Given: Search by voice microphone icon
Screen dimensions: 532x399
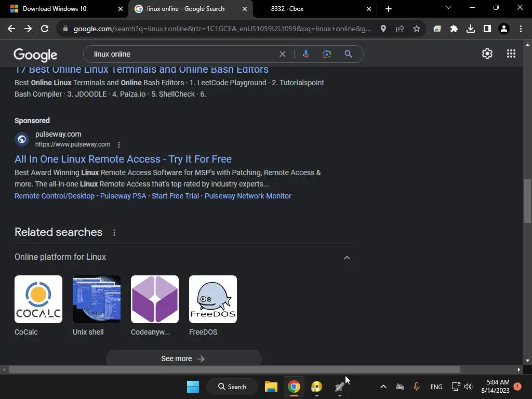Looking at the screenshot, I should tap(305, 54).
